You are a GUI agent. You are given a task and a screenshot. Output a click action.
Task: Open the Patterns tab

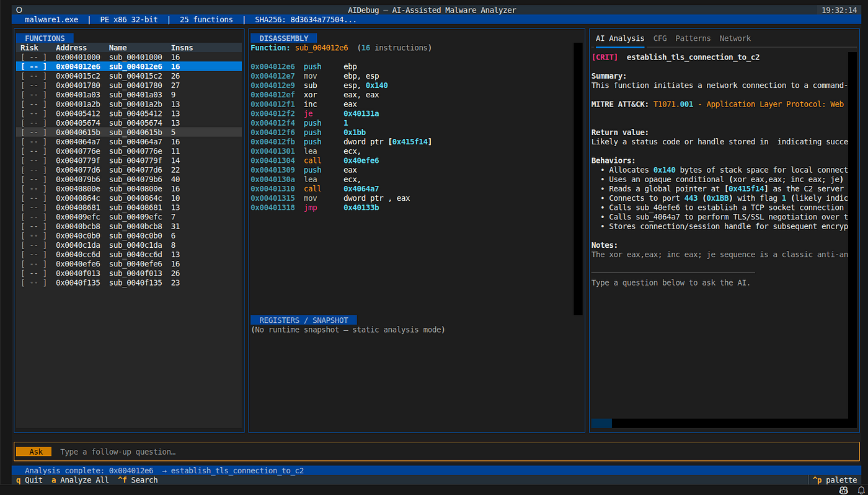coord(693,38)
